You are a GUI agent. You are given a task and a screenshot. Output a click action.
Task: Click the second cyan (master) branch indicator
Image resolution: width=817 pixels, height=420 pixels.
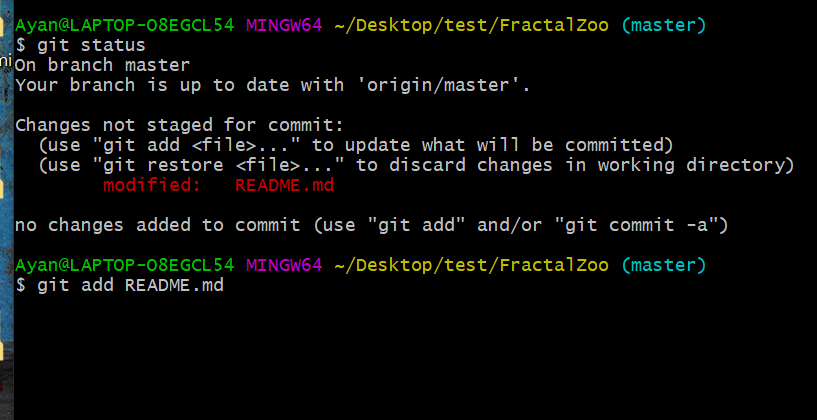[663, 265]
